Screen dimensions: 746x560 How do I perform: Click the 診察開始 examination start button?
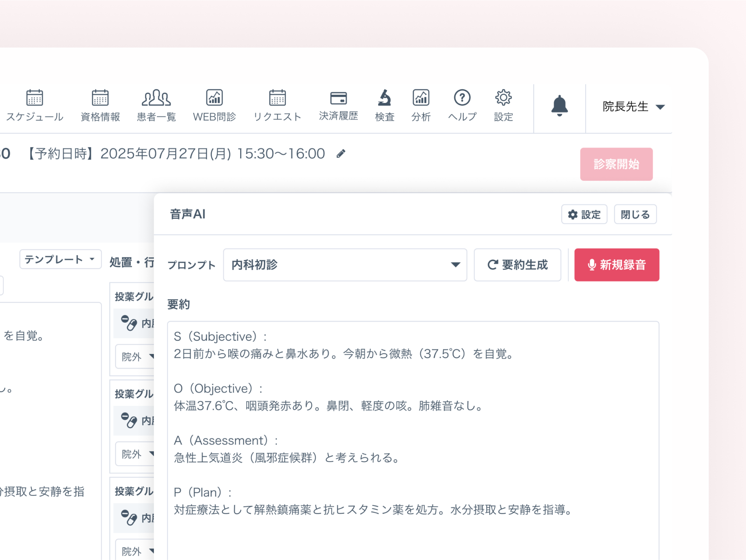[x=616, y=164]
